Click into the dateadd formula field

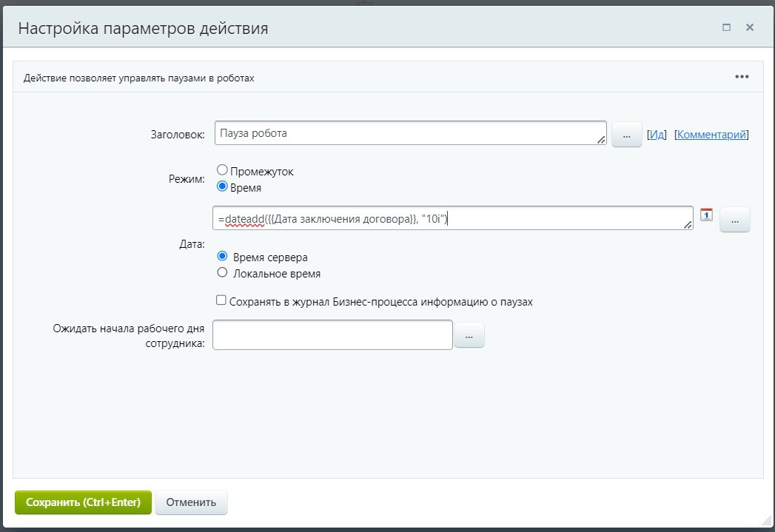pyautogui.click(x=452, y=218)
